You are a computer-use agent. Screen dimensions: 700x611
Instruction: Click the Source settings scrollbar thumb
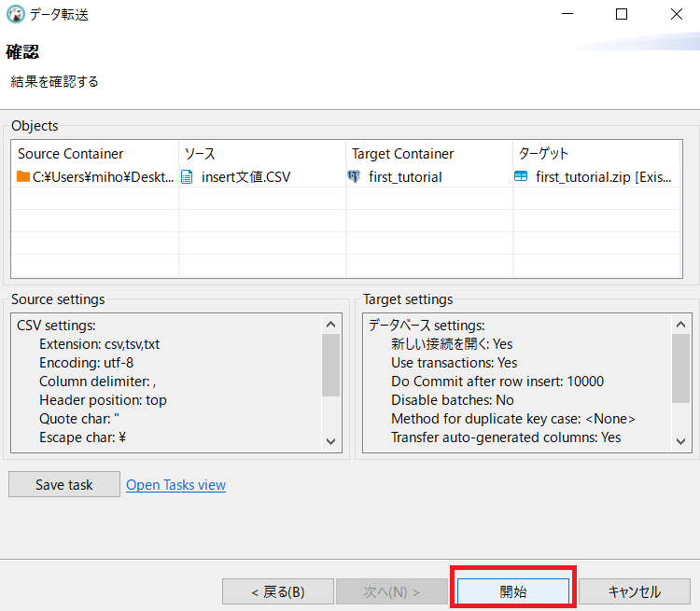point(330,365)
